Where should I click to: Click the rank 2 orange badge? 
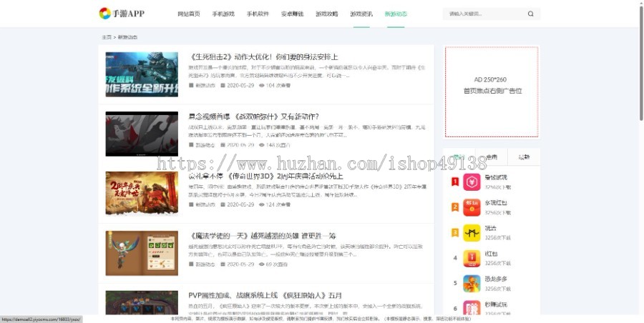click(455, 207)
